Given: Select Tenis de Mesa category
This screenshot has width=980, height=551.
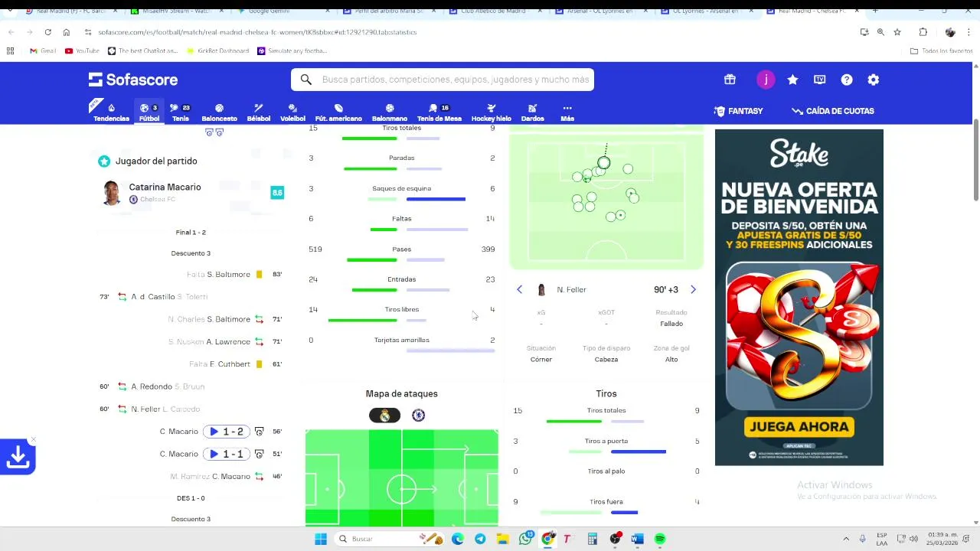Looking at the screenshot, I should 439,112.
